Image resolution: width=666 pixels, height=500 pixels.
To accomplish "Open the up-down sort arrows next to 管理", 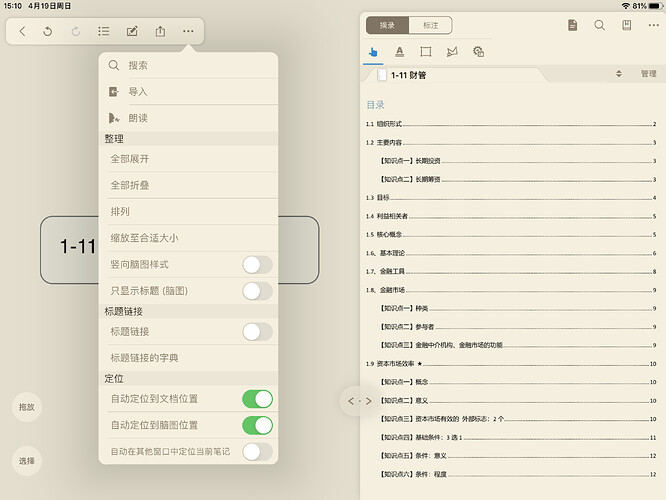I will (x=619, y=74).
